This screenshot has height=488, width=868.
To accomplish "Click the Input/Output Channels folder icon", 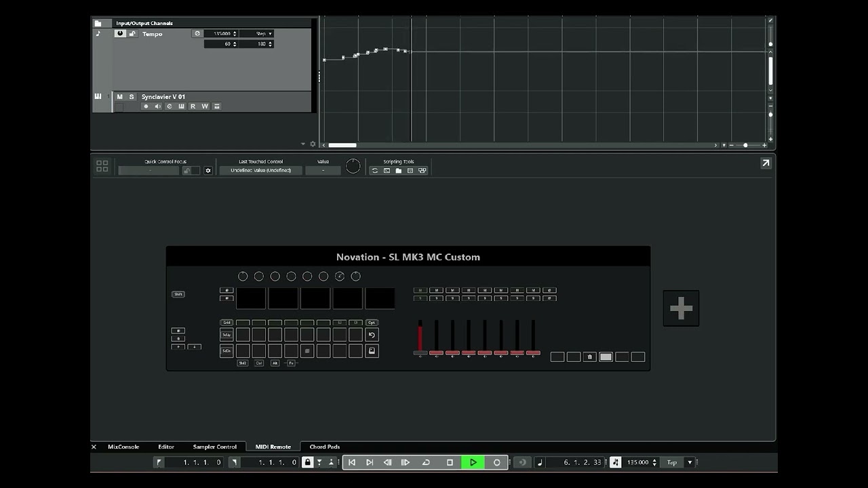I will point(98,23).
